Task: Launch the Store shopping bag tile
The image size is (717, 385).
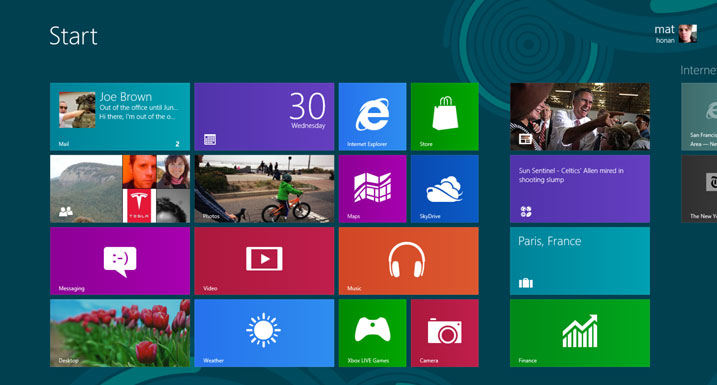Action: (444, 117)
